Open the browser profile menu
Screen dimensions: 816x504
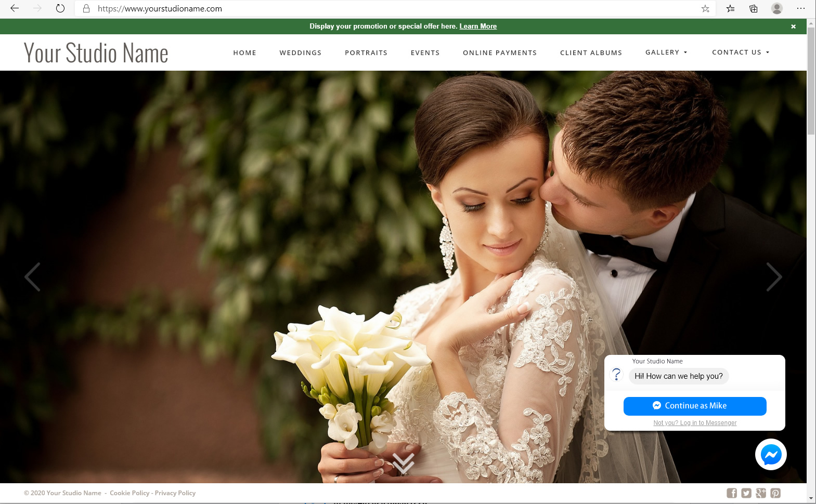777,8
